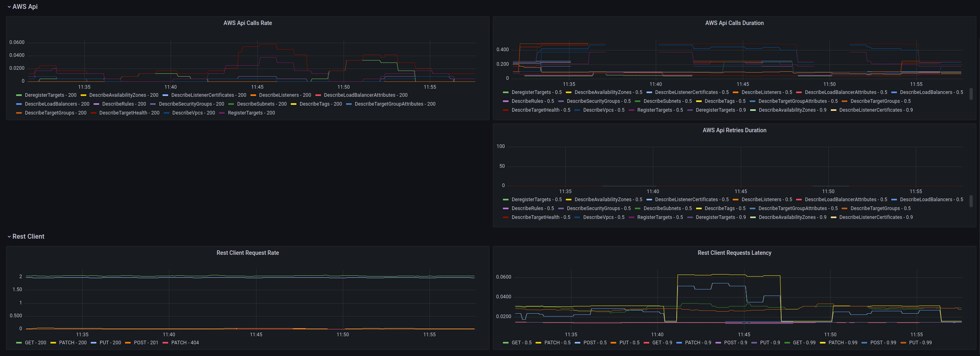Click the legend scrollbar in AWS Api Retries Duration

coord(971,201)
